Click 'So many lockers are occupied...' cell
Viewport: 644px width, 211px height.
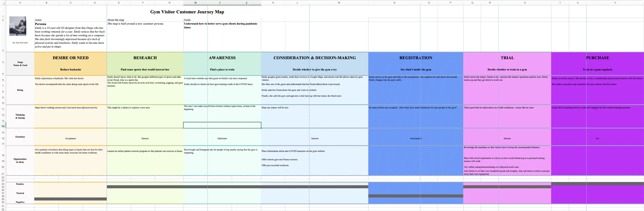pyautogui.click(x=413, y=107)
